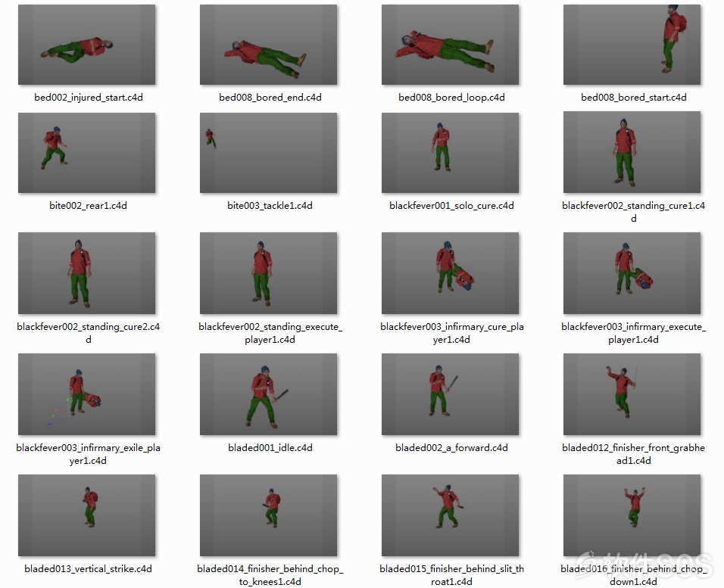
Task: Click the blackfever002_standing_cure1.c4d thumbnail
Action: [x=632, y=152]
